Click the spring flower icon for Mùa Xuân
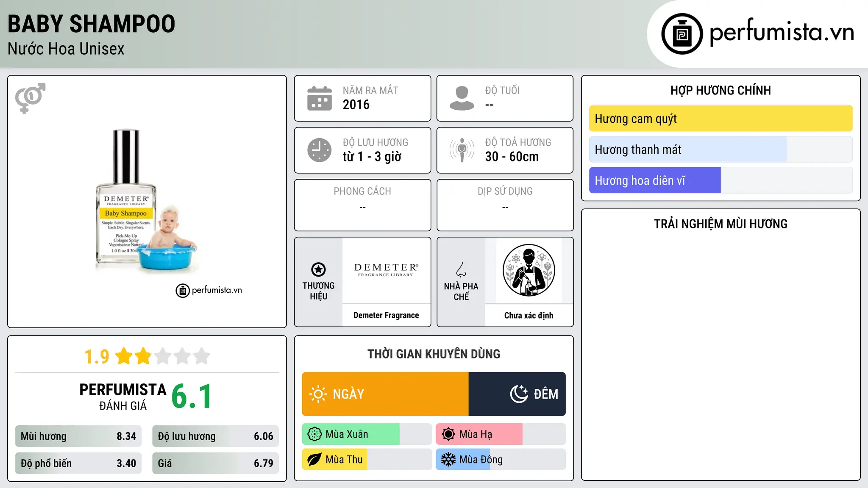This screenshot has height=488, width=868. click(x=314, y=434)
